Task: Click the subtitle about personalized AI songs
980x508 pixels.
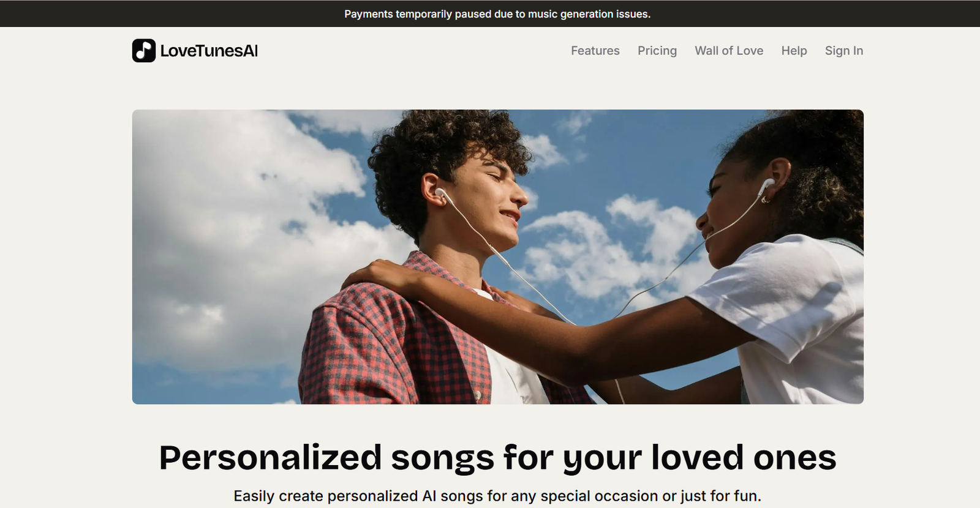Action: [x=497, y=496]
